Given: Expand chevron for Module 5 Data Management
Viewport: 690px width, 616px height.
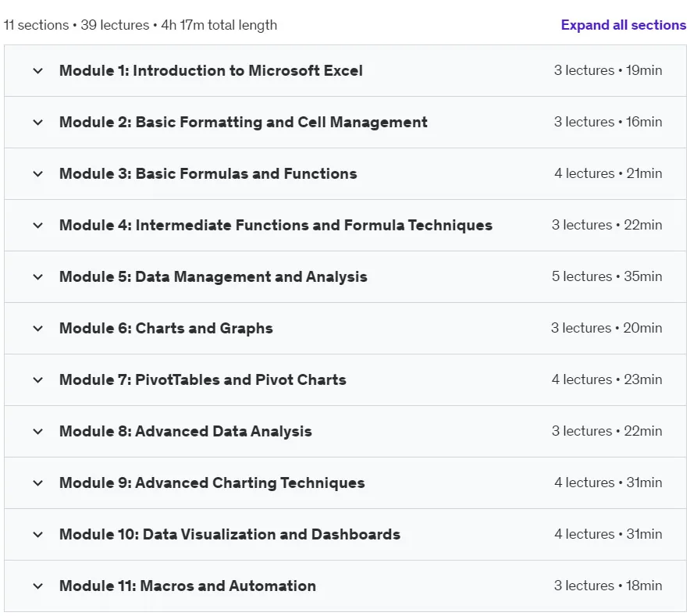Looking at the screenshot, I should (x=37, y=277).
